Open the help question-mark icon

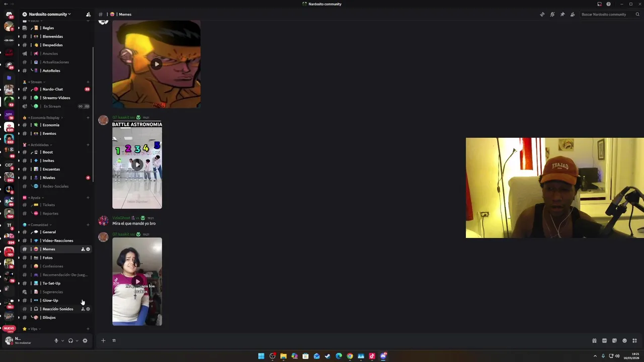point(608,4)
